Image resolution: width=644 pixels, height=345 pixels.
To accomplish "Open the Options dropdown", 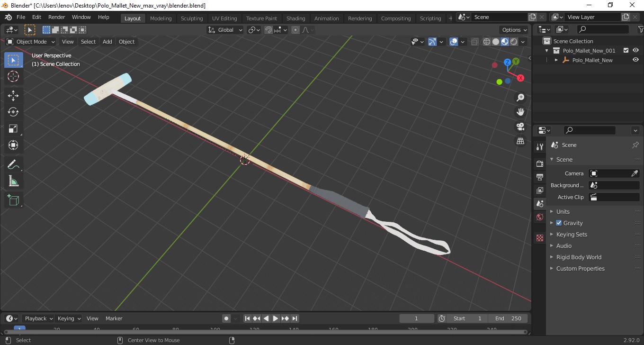I will 514,30.
